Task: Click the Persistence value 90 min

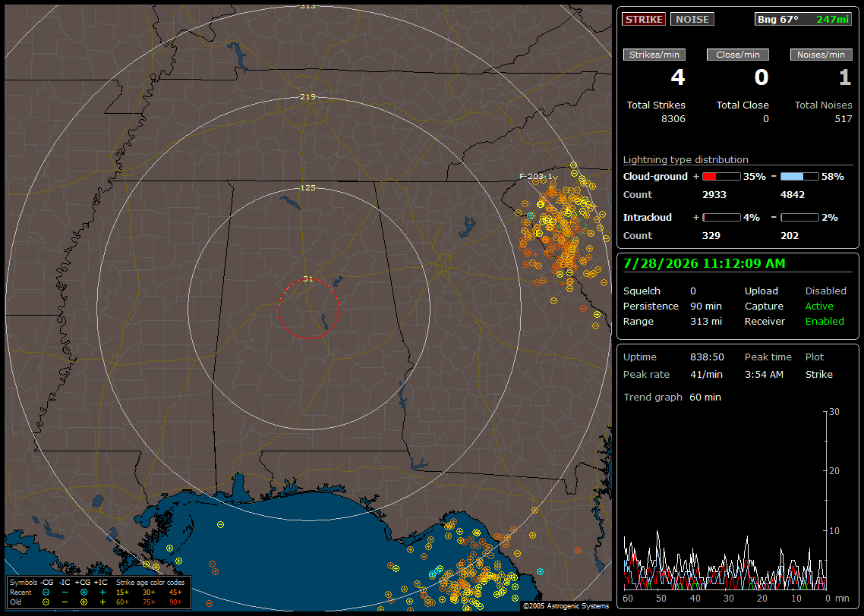Action: (706, 306)
